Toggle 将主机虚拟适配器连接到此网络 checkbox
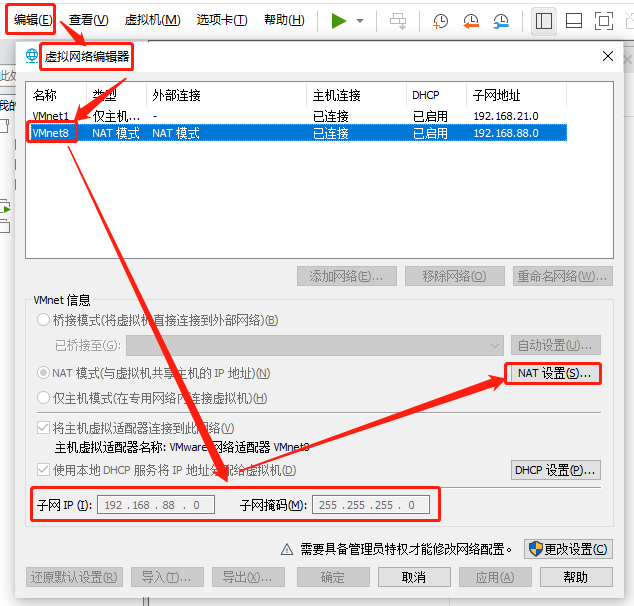Screen dimensions: 634x606 (x=43, y=428)
